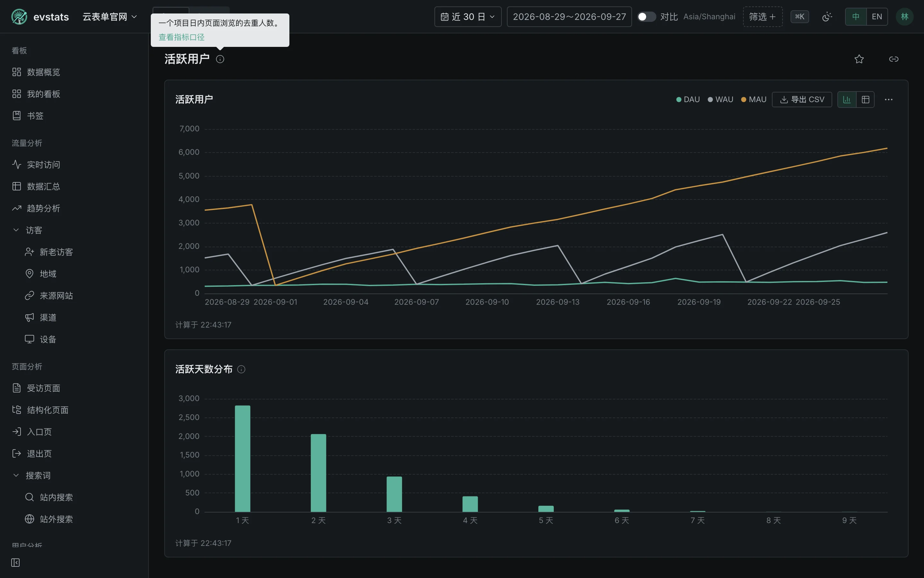Viewport: 924px width, 578px height.
Task: Click the evstats logo icon
Action: point(19,17)
